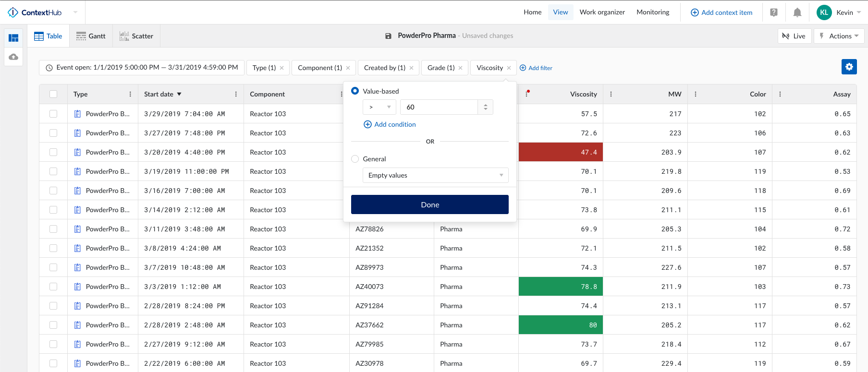Remove the Grade (1) filter
Viewport: 868px width, 372px height.
460,68
